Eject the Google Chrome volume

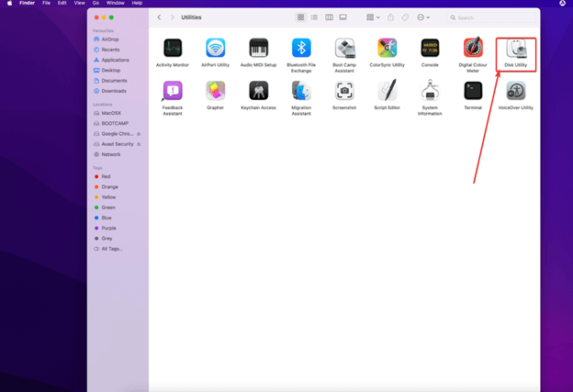point(139,134)
